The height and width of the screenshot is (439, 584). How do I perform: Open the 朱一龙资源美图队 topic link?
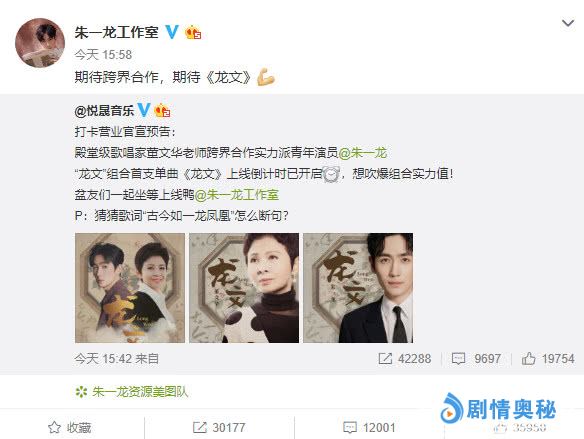pos(140,392)
